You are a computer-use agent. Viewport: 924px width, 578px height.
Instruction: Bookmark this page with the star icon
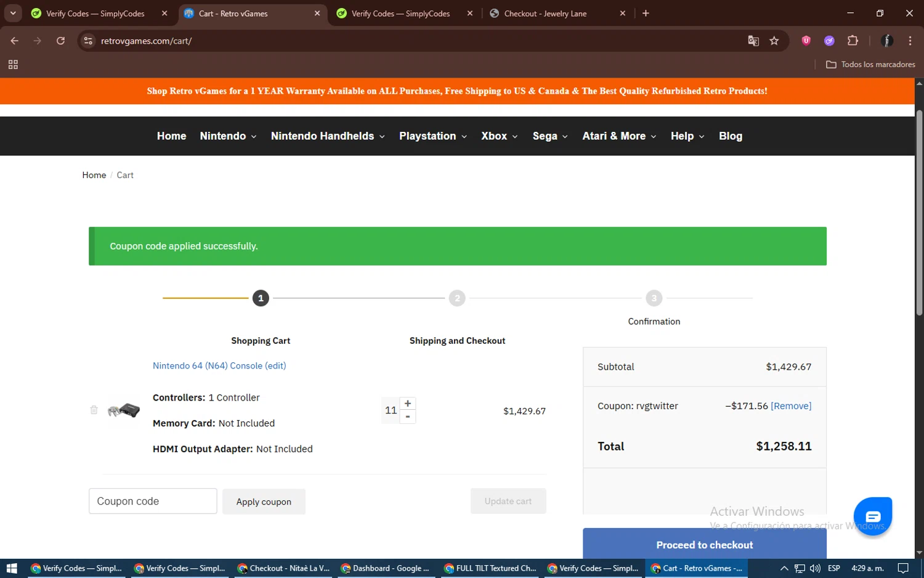click(774, 41)
